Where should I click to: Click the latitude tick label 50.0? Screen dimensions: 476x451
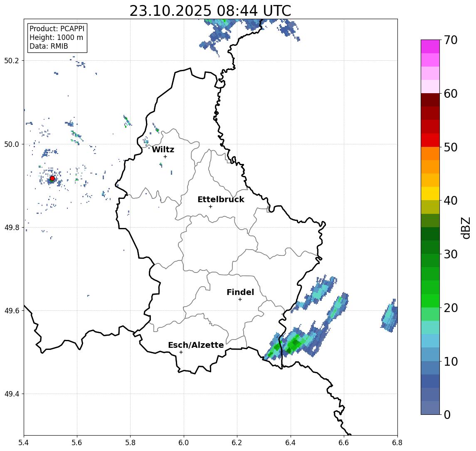pos(12,144)
